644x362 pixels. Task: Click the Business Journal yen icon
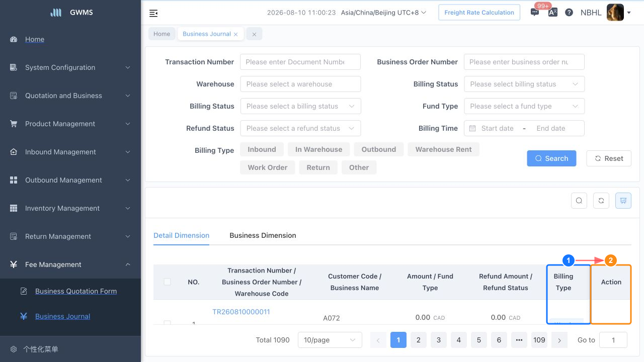24,316
